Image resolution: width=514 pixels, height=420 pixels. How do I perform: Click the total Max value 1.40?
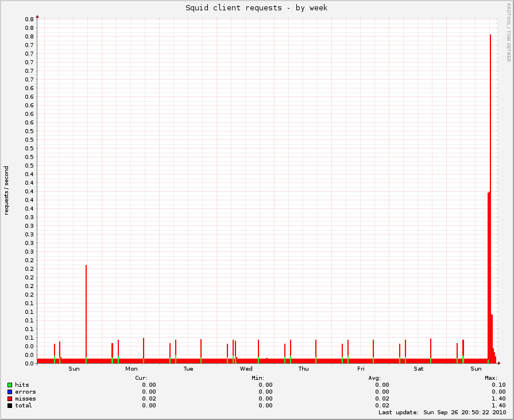pyautogui.click(x=498, y=406)
